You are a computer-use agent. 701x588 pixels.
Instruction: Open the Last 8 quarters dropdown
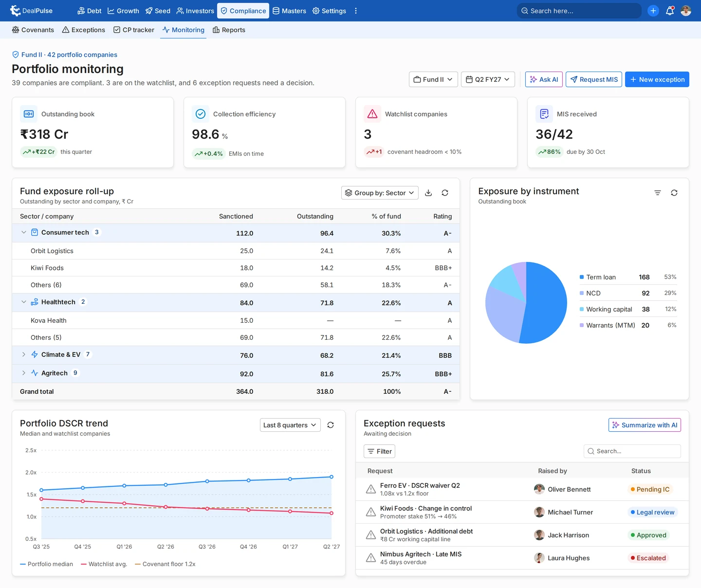point(290,425)
